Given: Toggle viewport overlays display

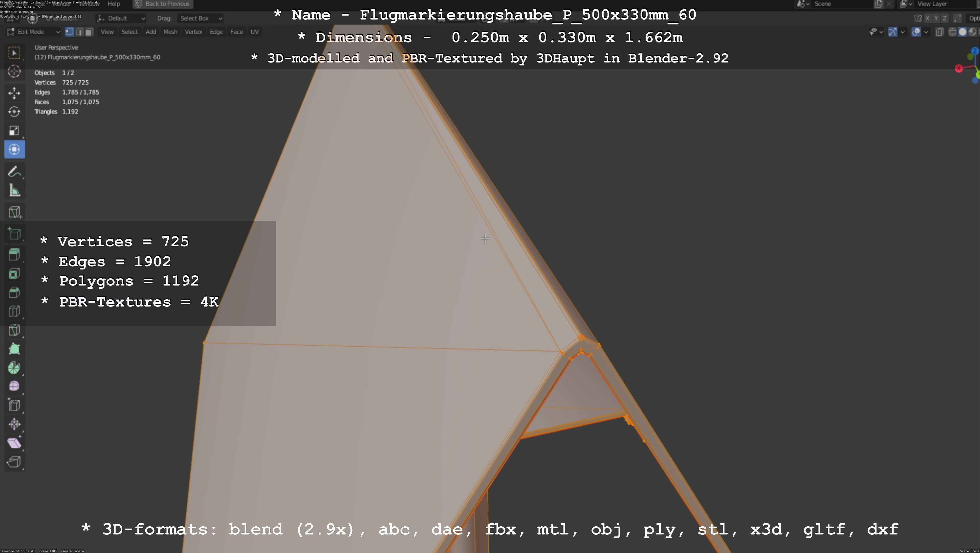Looking at the screenshot, I should click(916, 32).
